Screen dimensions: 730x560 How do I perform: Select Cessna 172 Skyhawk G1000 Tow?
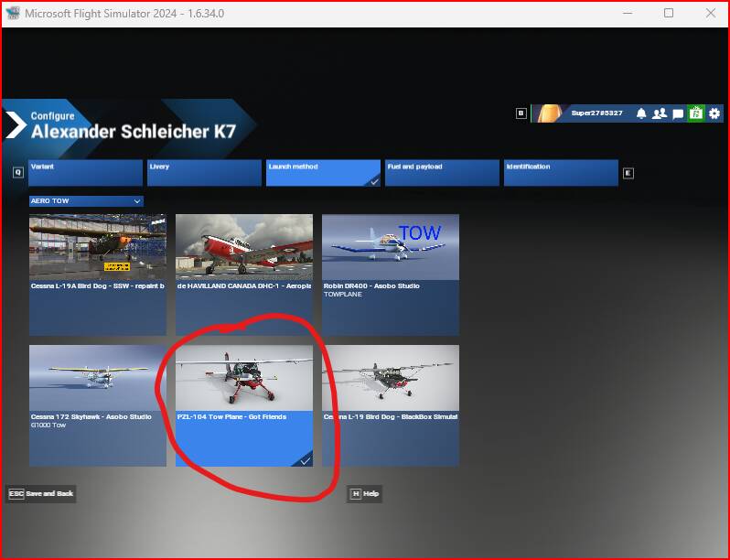98,405
